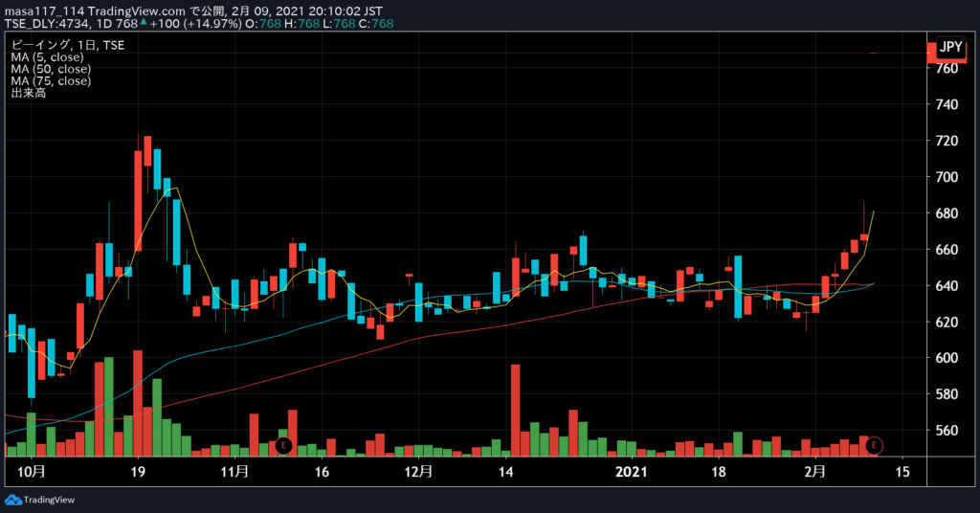Click the 2021 year label on time axis
This screenshot has height=513, width=980.
click(632, 471)
